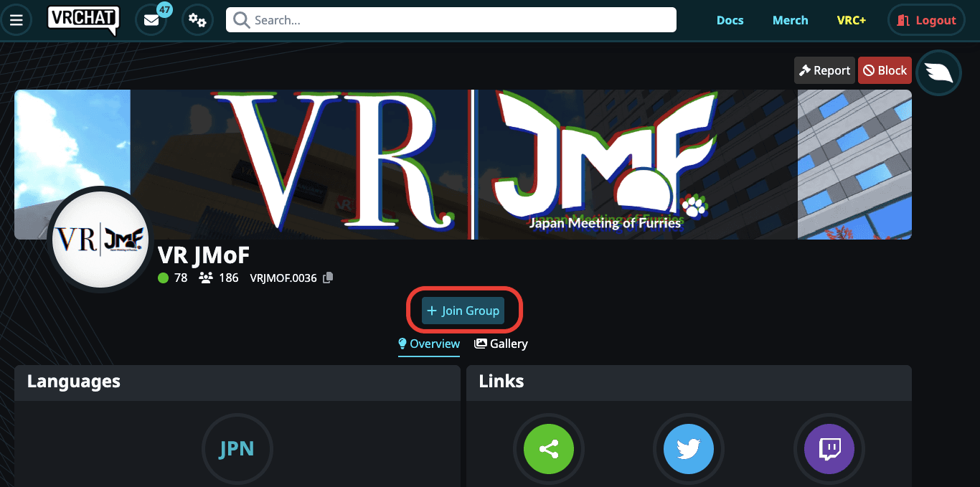This screenshot has height=487, width=980.
Task: Click the wing icon near the Block button
Action: pyautogui.click(x=938, y=72)
